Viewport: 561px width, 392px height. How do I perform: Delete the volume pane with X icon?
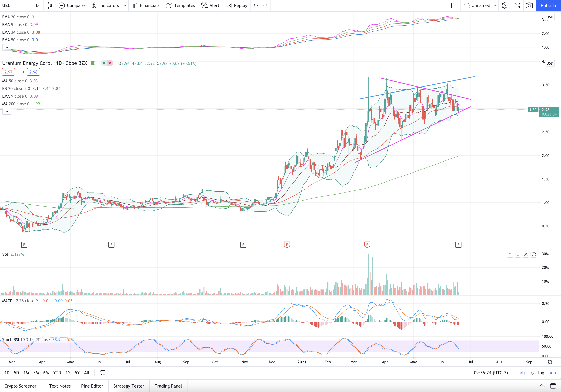click(526, 254)
